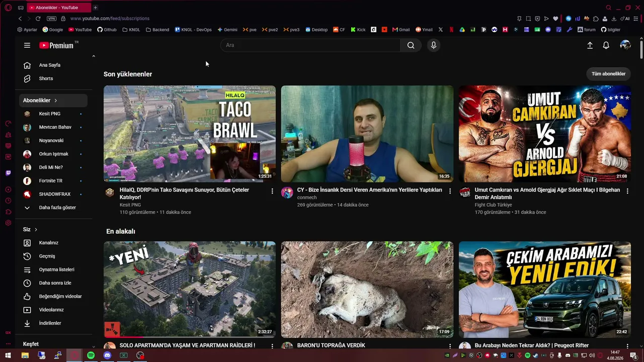The width and height of the screenshot is (644, 362).
Task: Open a new browser tab with the plus button
Action: tap(95, 8)
